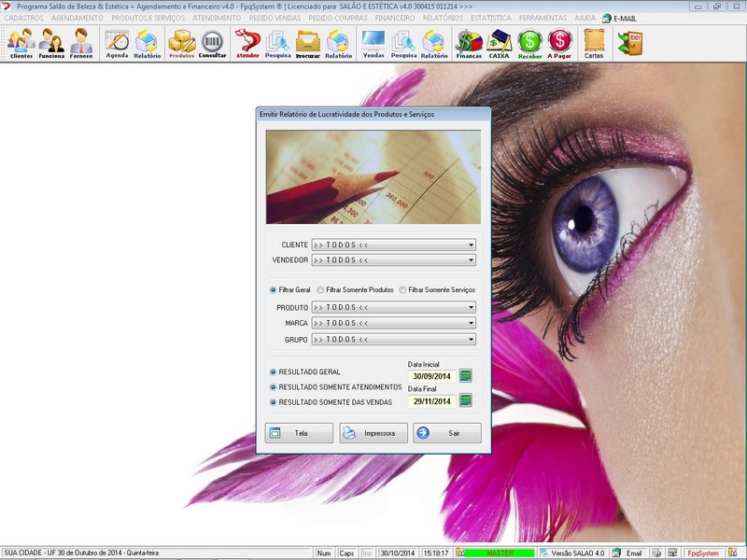Open the CAIXA toolbar icon

point(499,43)
